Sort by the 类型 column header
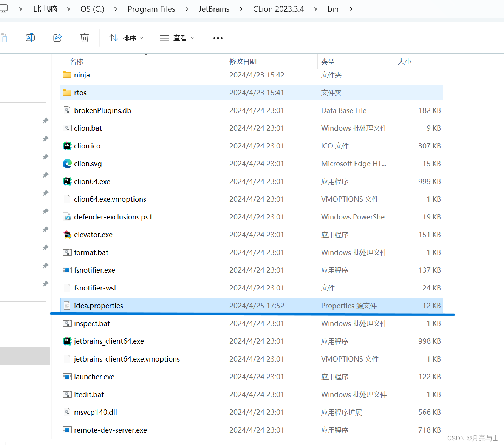Screen dimensions: 504x445 point(328,62)
